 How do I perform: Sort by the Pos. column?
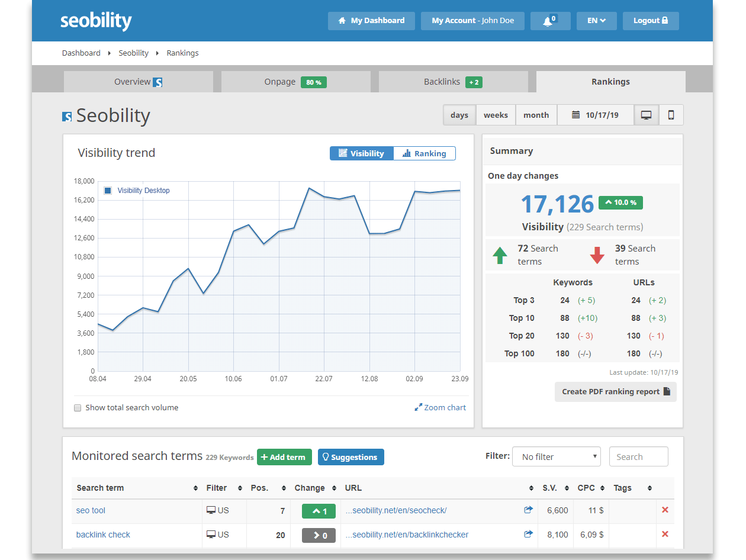click(x=268, y=488)
